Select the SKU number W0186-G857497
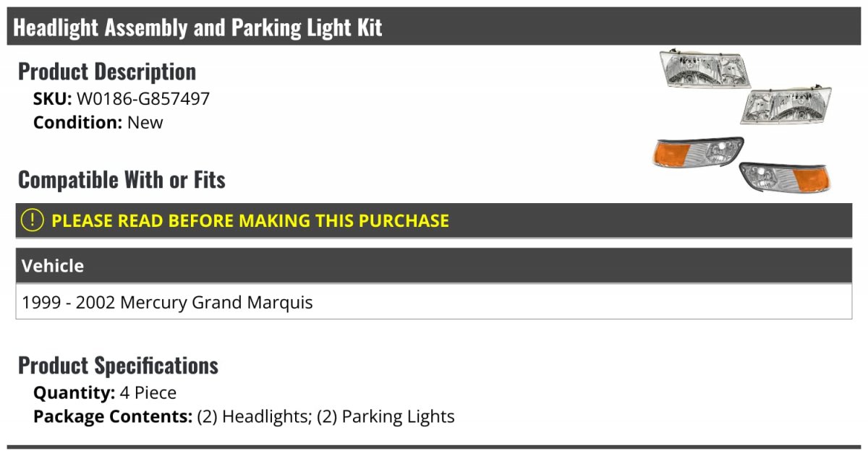Screen dimensions: 868x456 click(x=143, y=98)
